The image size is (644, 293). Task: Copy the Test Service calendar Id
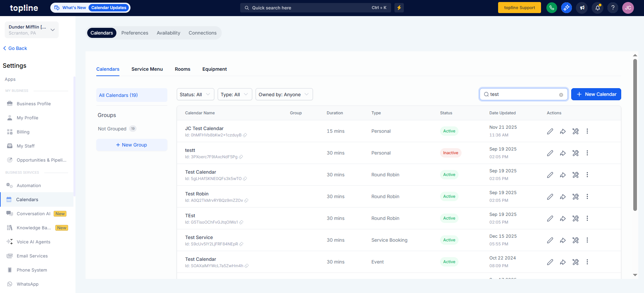pos(241,244)
